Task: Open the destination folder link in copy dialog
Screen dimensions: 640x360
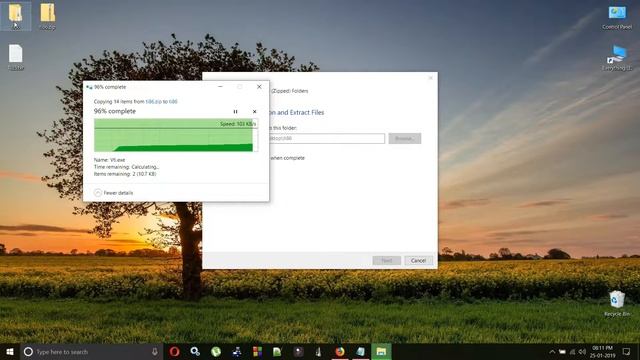Action: [x=173, y=101]
